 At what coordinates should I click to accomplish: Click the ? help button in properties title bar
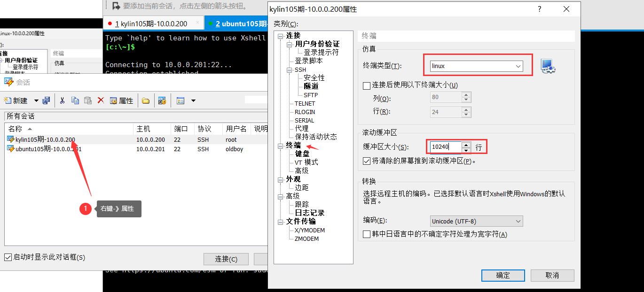[x=539, y=9]
